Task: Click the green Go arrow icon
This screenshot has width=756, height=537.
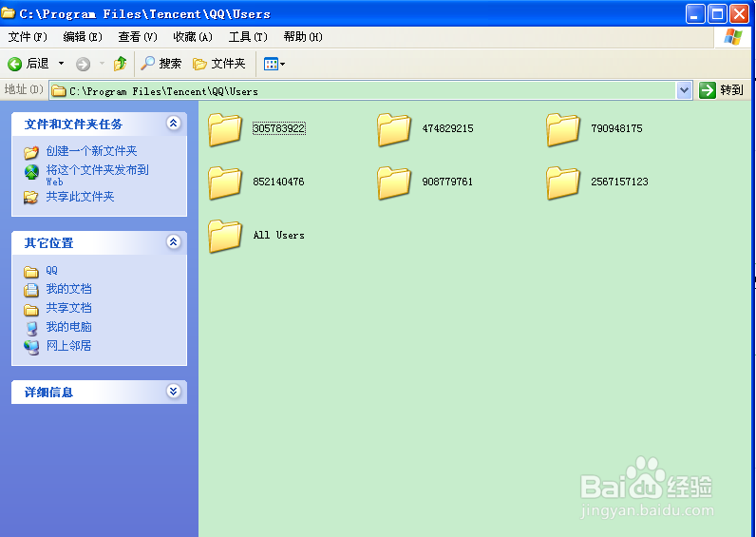Action: (708, 89)
